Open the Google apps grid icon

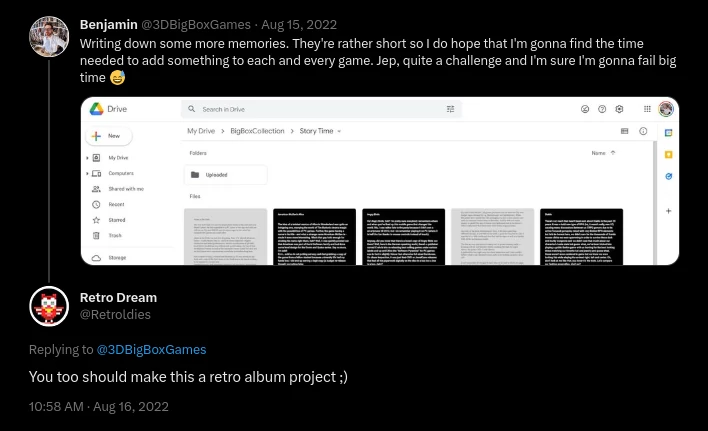click(647, 109)
